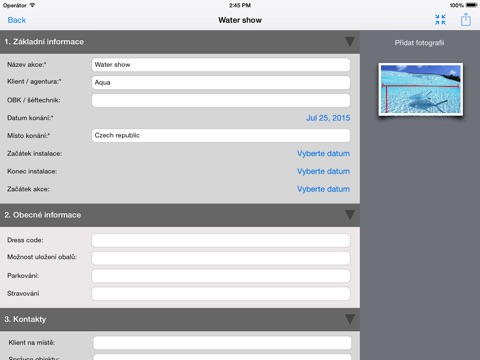Select the '1. Základní informace' header text
Screen dimensions: 480x360
click(44, 42)
